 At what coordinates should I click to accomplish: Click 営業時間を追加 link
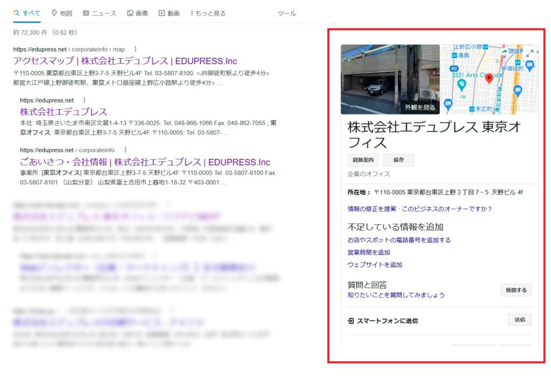(369, 252)
